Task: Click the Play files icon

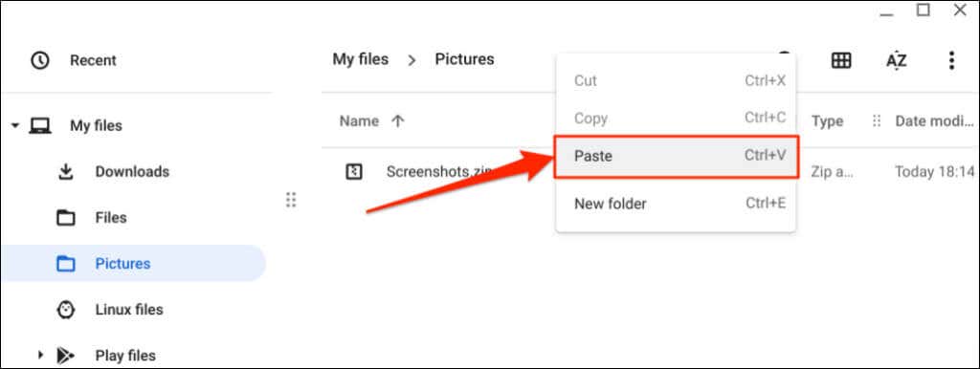Action: tap(66, 356)
